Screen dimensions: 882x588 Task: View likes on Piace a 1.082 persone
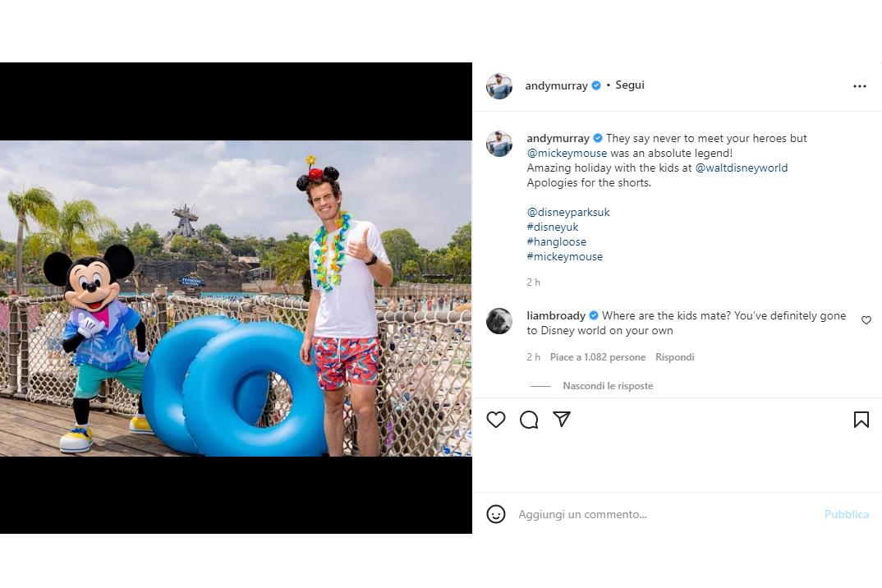[x=598, y=357]
